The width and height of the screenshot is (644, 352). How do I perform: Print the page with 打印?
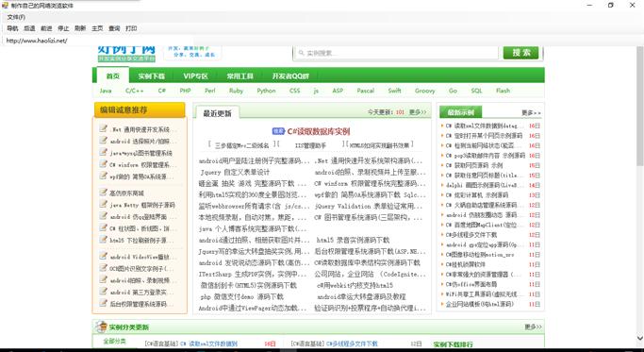coord(131,28)
